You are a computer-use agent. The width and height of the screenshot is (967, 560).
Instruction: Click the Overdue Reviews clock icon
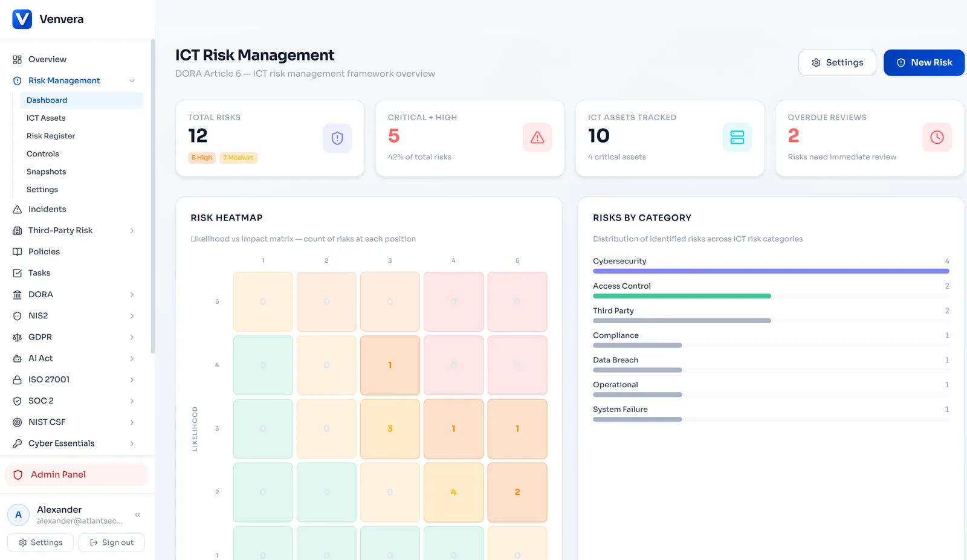coord(937,138)
